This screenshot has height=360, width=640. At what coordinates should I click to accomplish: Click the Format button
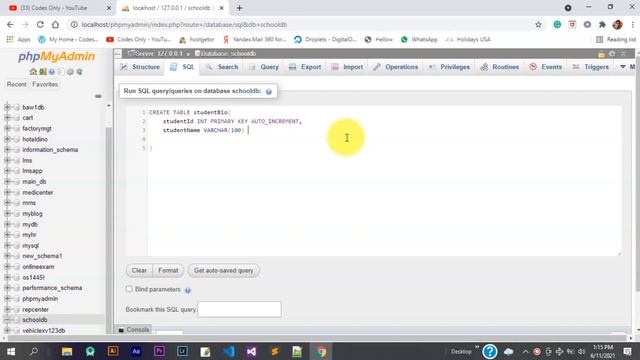[168, 271]
